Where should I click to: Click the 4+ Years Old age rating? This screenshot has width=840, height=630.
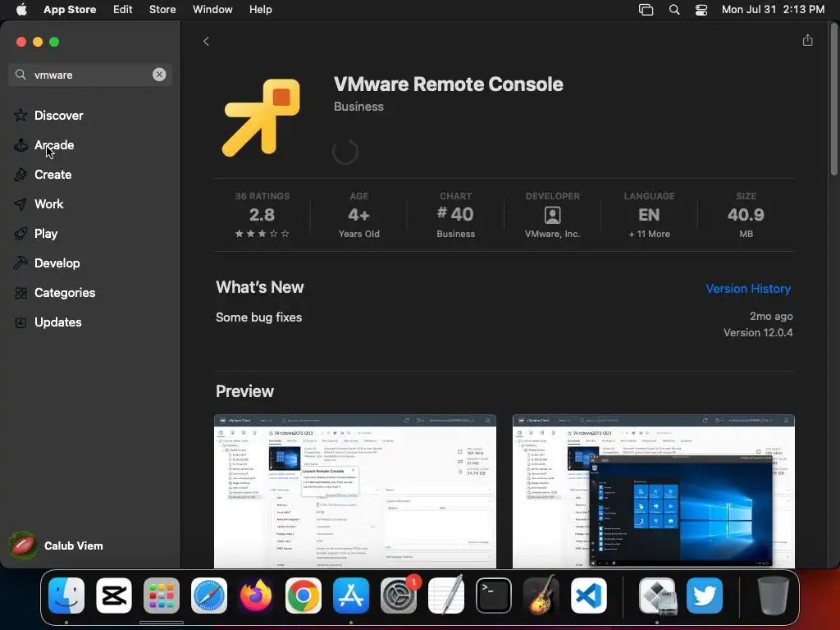pos(359,215)
